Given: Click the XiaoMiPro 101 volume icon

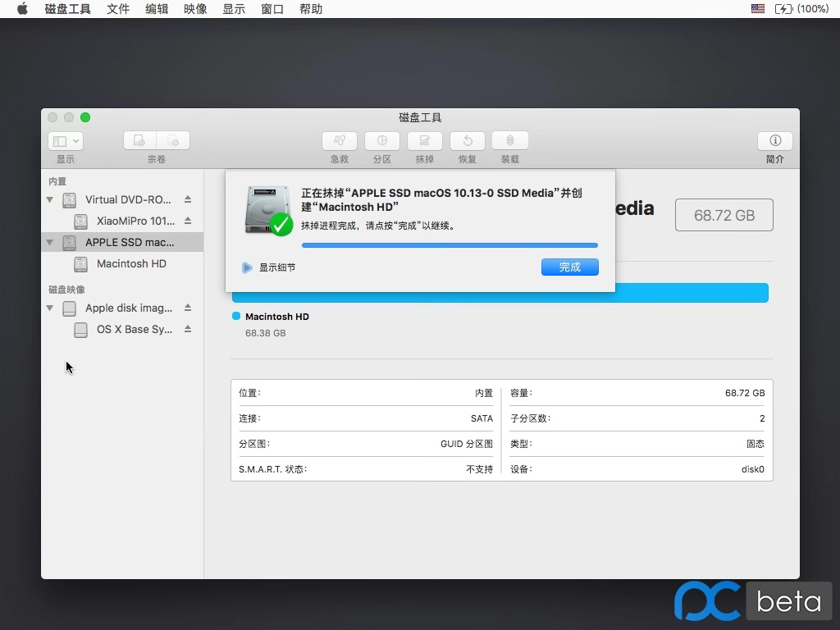Looking at the screenshot, I should (x=80, y=221).
